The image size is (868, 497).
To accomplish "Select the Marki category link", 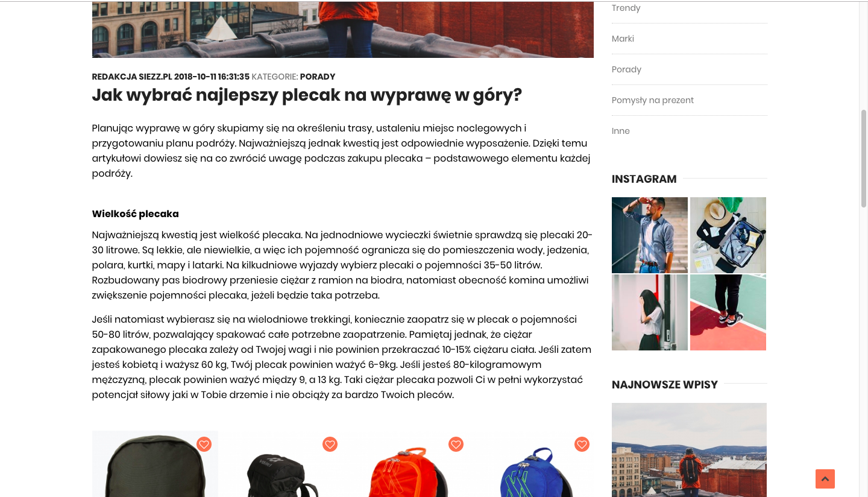I will [x=623, y=39].
